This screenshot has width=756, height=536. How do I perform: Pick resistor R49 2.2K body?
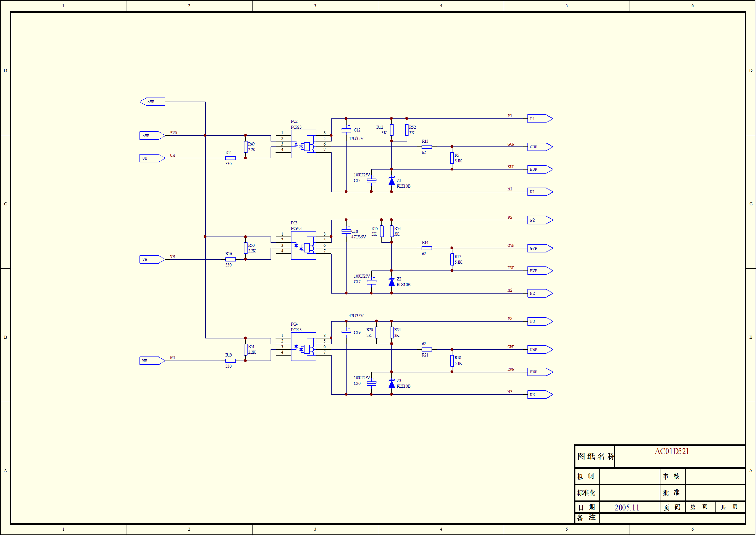point(246,147)
